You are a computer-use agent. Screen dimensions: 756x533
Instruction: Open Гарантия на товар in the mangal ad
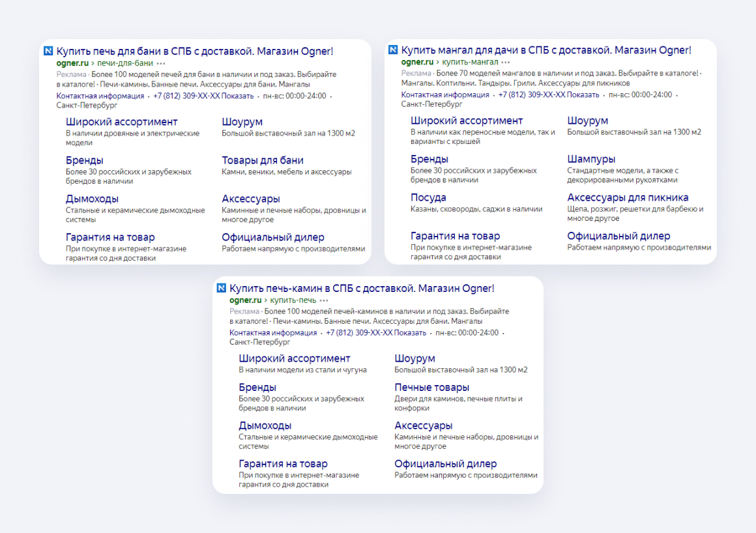(455, 236)
